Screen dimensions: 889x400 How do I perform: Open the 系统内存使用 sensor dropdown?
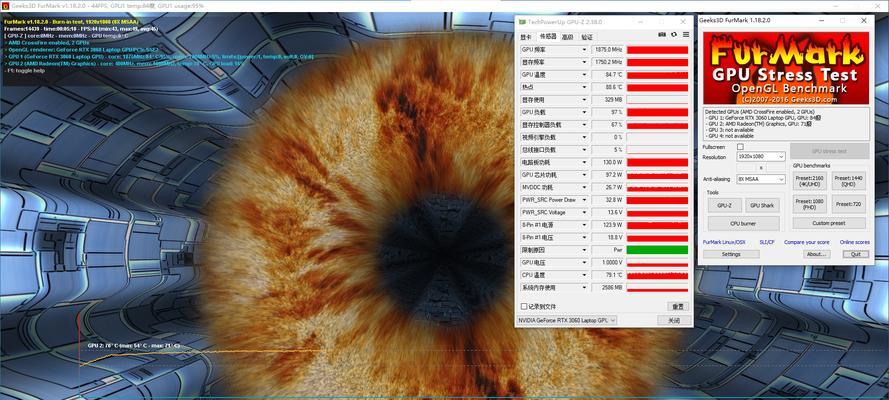pyautogui.click(x=585, y=287)
